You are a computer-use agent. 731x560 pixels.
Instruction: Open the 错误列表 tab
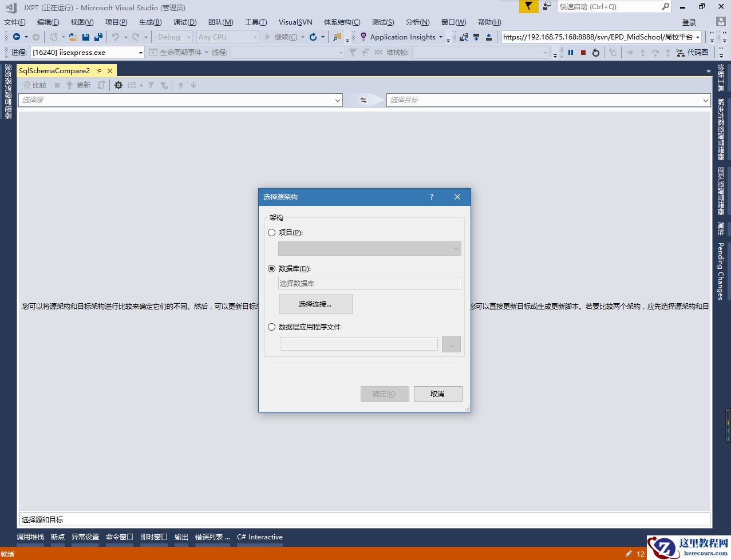[x=212, y=537]
